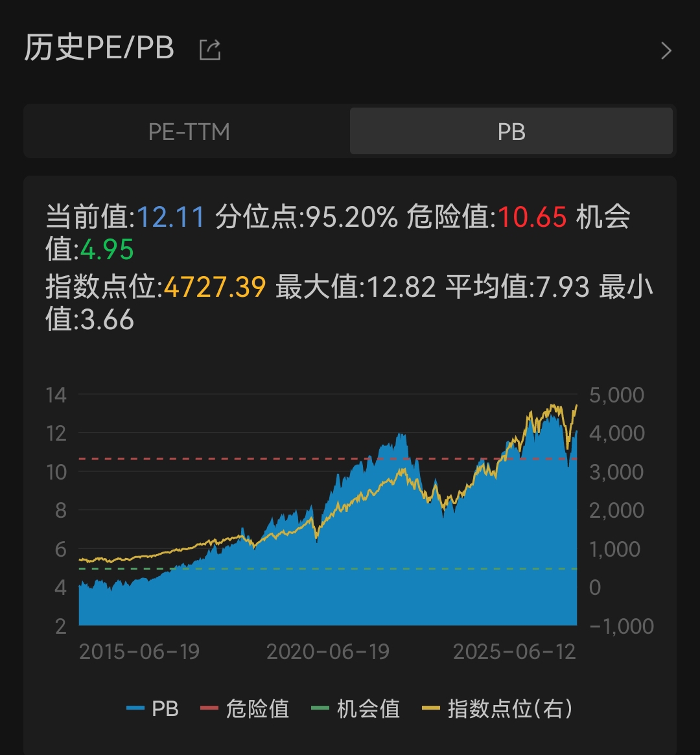Click the current value 12.11
This screenshot has width=700, height=755.
click(x=171, y=216)
